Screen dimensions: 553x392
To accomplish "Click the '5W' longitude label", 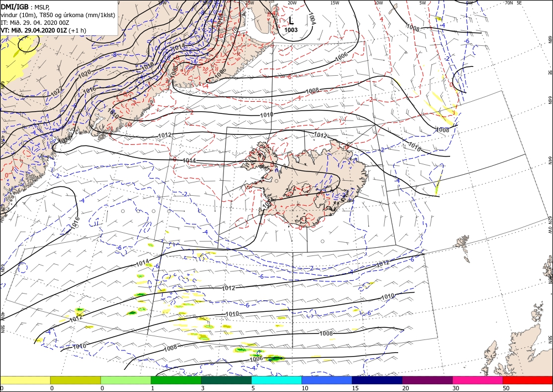I will tap(422, 3).
